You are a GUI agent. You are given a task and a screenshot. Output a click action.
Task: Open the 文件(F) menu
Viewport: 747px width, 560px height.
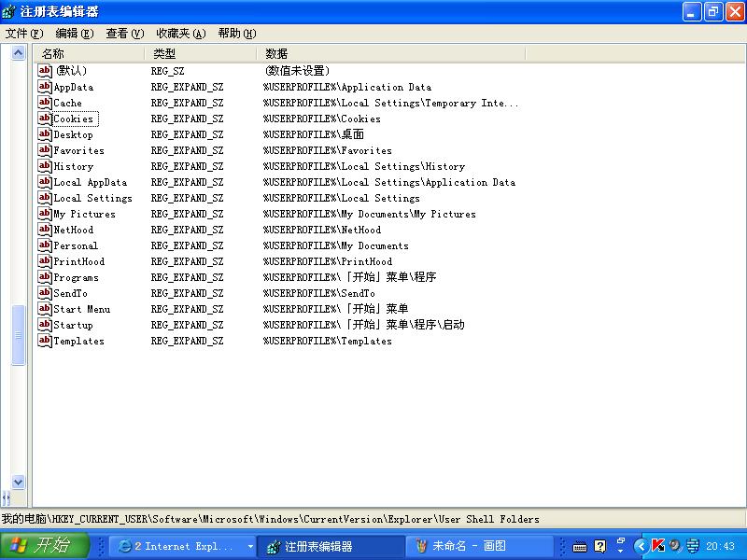click(24, 34)
